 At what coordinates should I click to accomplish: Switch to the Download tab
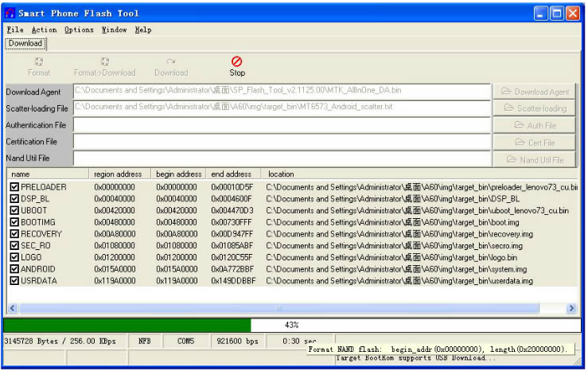tap(25, 43)
